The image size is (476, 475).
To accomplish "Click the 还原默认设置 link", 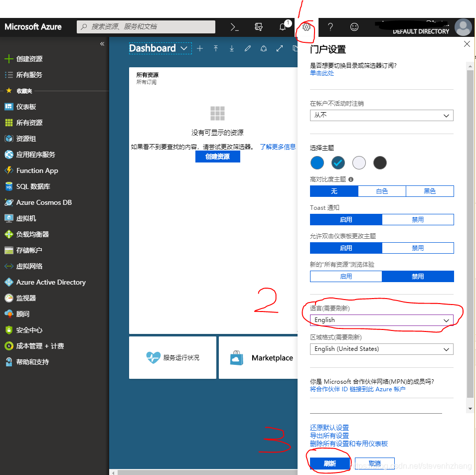I will tap(329, 428).
